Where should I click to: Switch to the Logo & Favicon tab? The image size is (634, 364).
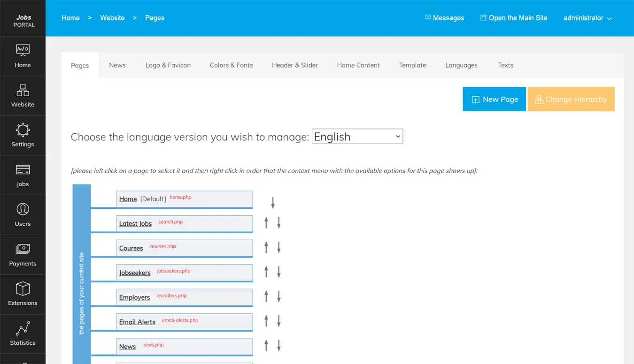[x=168, y=65]
